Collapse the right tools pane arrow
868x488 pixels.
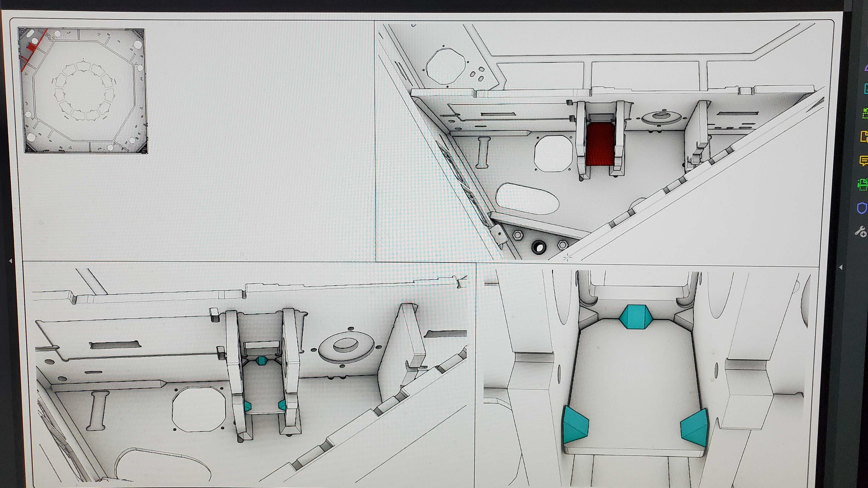pyautogui.click(x=841, y=267)
